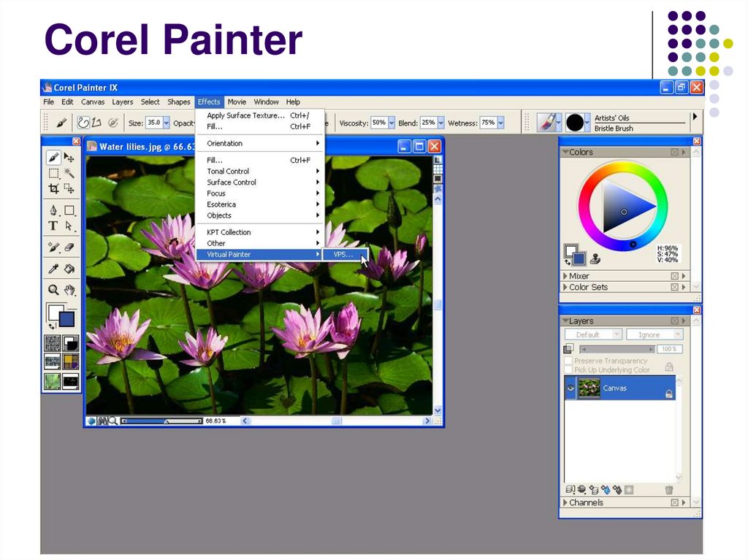Choose the Cloner brush tool
Screen dimensions: 748x560
[x=53, y=247]
